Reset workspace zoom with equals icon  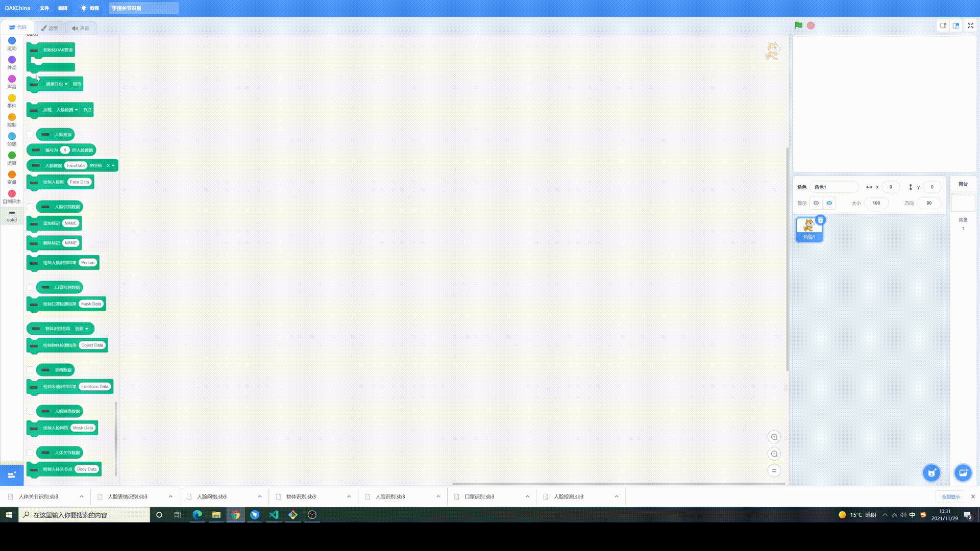pyautogui.click(x=774, y=471)
